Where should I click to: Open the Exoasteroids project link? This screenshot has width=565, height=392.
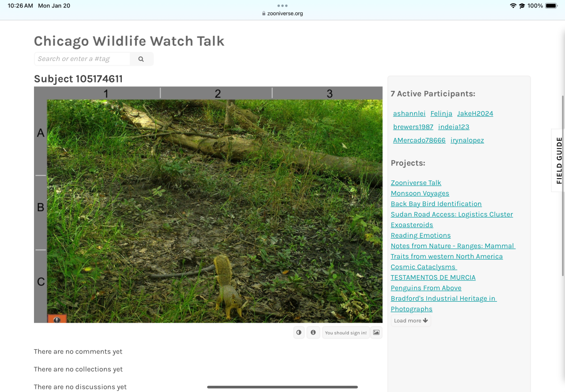click(412, 225)
